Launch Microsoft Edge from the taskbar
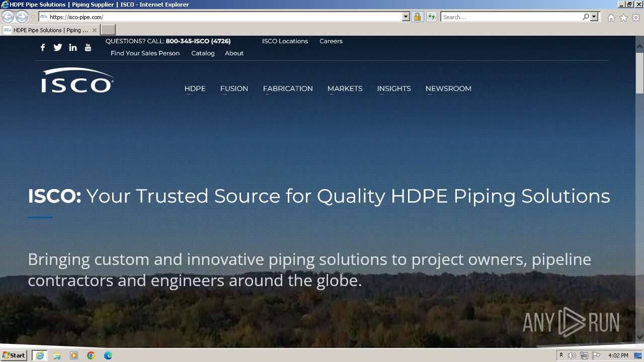Viewport: 644px width, 362px height. coord(108,355)
